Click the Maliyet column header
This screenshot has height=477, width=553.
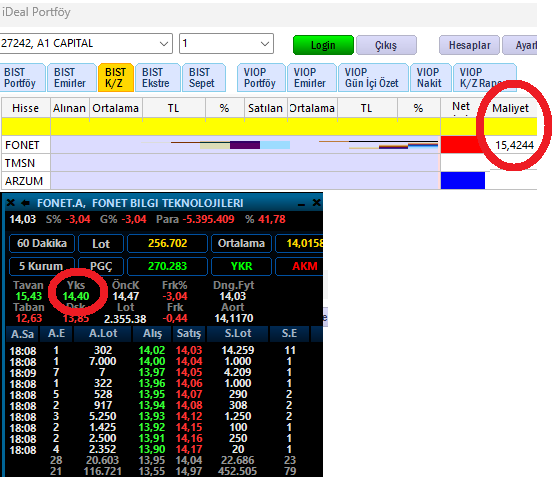pyautogui.click(x=510, y=108)
